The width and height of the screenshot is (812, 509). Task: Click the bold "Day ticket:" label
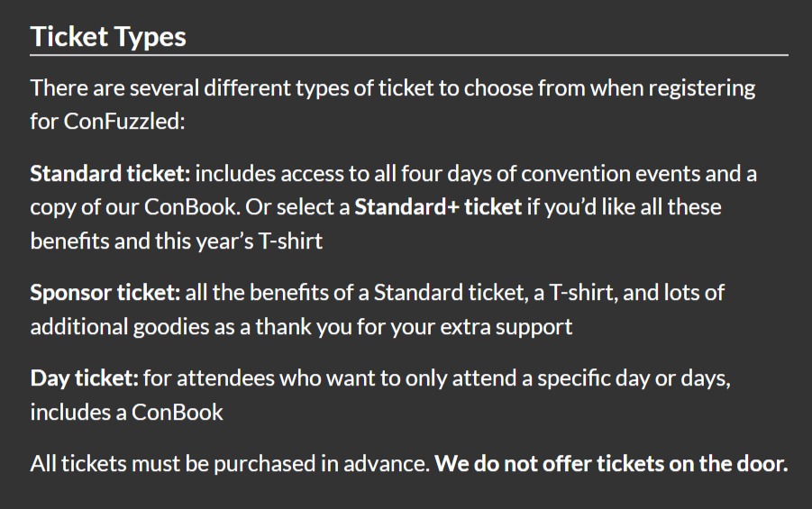point(84,378)
